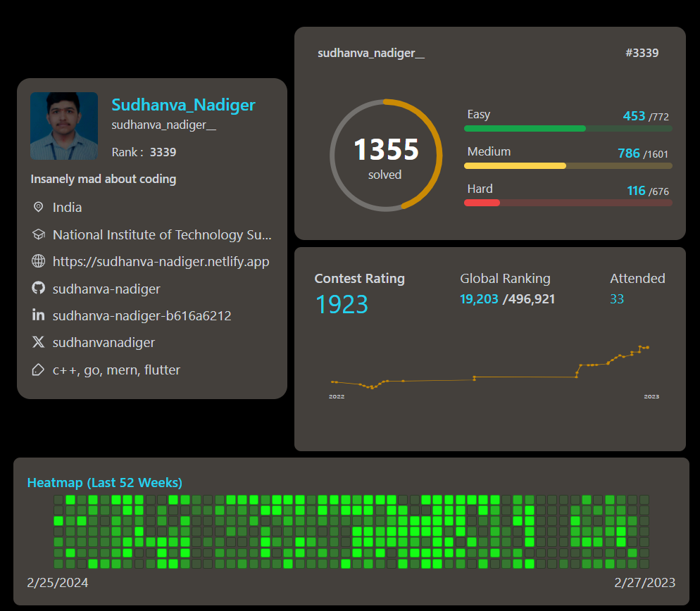The image size is (700, 611).
Task: Click the red Hard progress bar
Action: (x=482, y=203)
